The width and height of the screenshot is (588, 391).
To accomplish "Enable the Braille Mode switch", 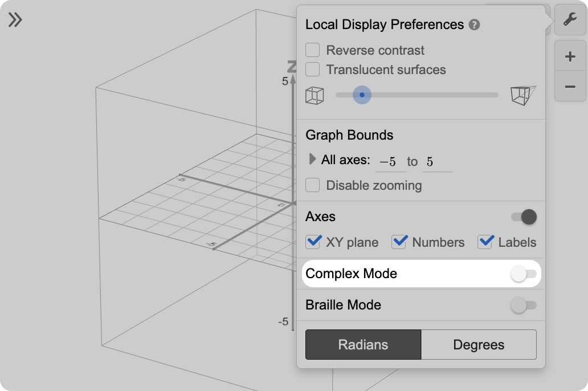I will point(523,306).
